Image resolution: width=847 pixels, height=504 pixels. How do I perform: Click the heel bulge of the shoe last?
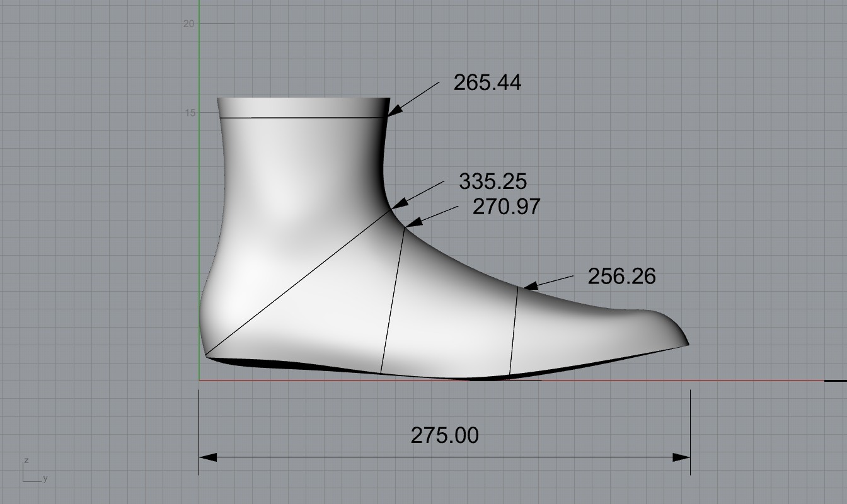click(204, 315)
